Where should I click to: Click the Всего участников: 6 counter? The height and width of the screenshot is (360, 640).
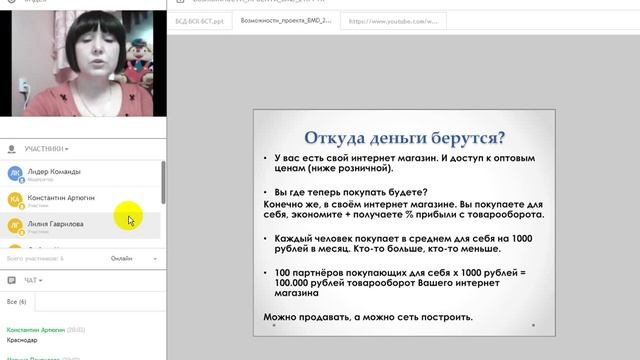tap(36, 259)
